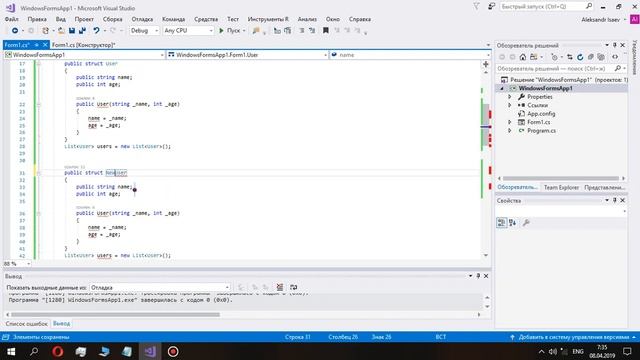This screenshot has height=360, width=640.
Task: Click the Output panel horizontal scrollbar thumb
Action: pyautogui.click(x=116, y=315)
